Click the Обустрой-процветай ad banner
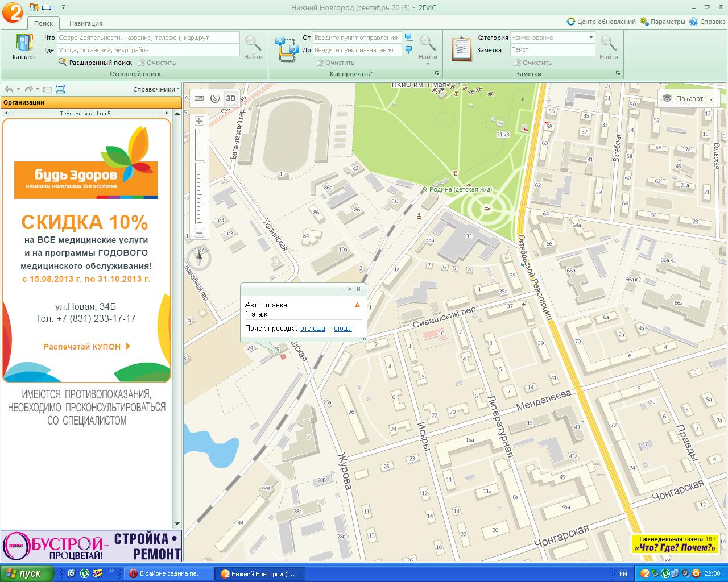This screenshot has width=728, height=582. point(91,546)
